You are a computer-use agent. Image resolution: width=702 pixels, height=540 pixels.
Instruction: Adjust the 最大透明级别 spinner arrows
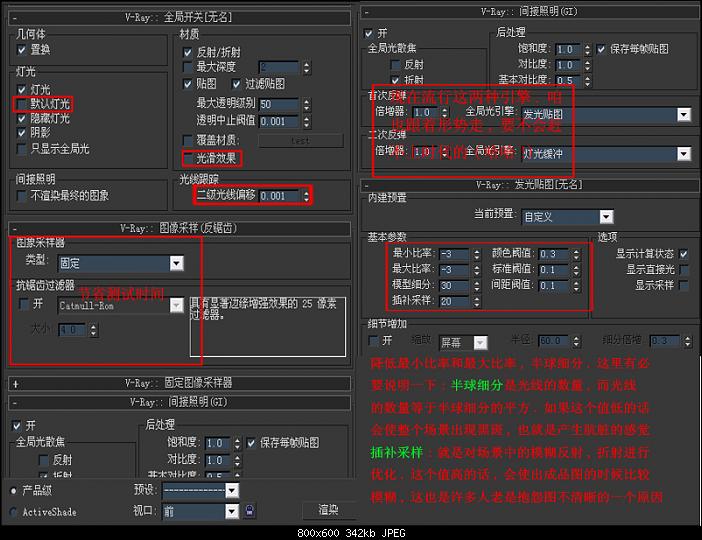point(306,105)
